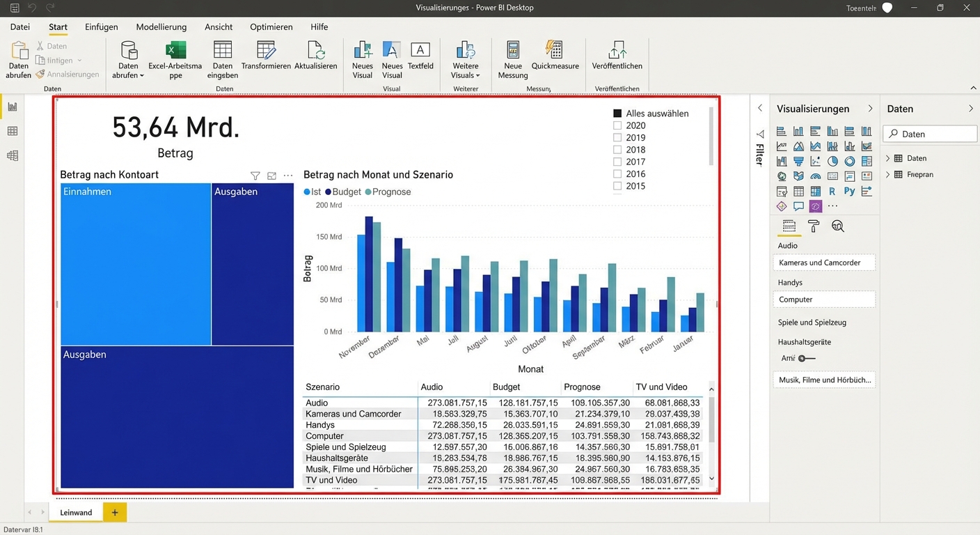Open the paint roller format tab
Viewport: 980px width, 535px height.
[x=813, y=226]
